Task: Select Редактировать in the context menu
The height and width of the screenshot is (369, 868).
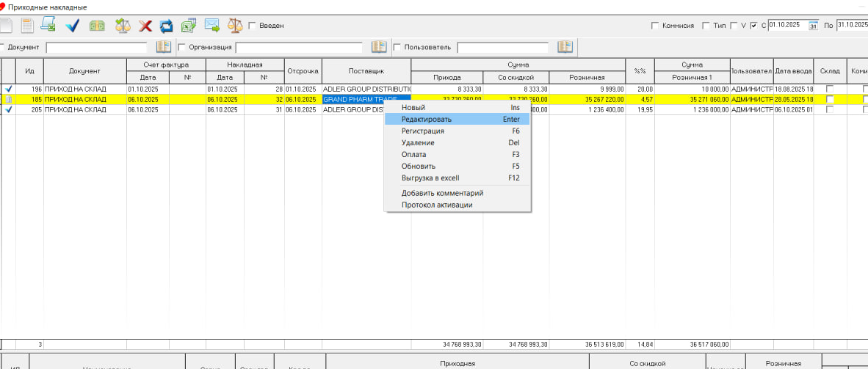Action: click(457, 119)
